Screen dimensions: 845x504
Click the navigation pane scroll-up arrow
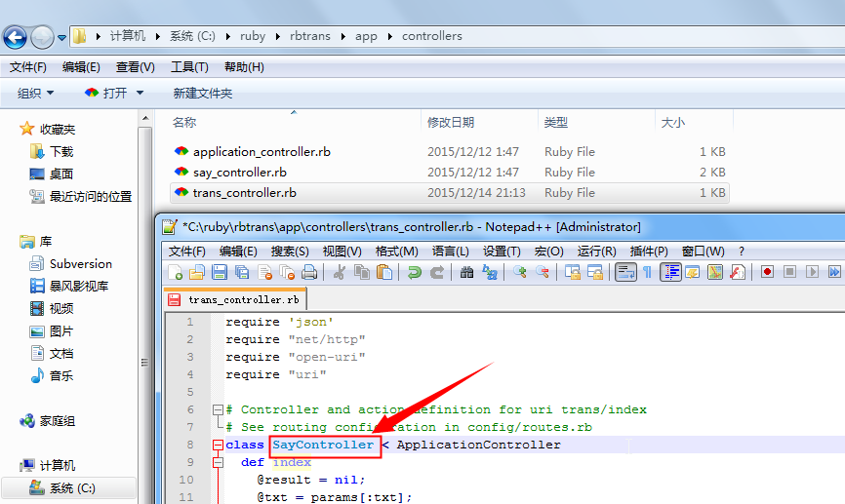click(x=145, y=119)
